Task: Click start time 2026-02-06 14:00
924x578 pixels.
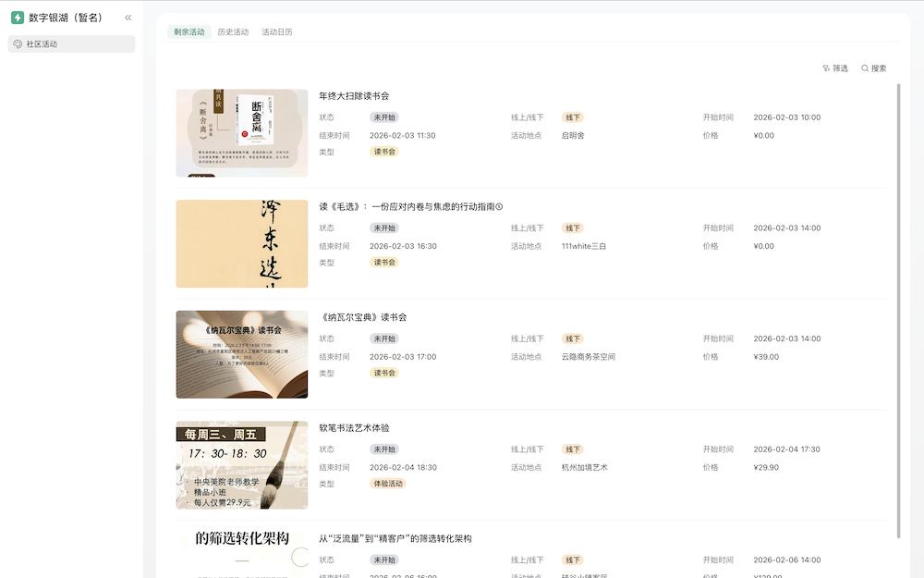Action: [786, 560]
